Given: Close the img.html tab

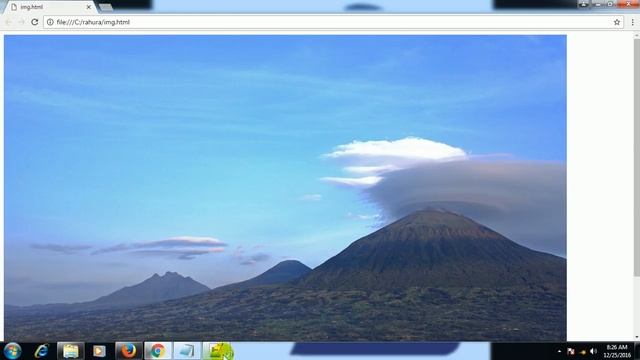Looking at the screenshot, I should (x=89, y=7).
